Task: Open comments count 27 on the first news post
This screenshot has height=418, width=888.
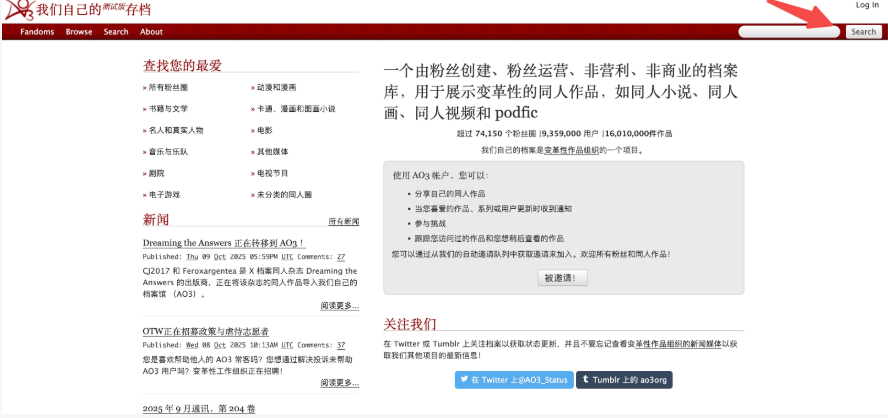Action: (x=341, y=257)
